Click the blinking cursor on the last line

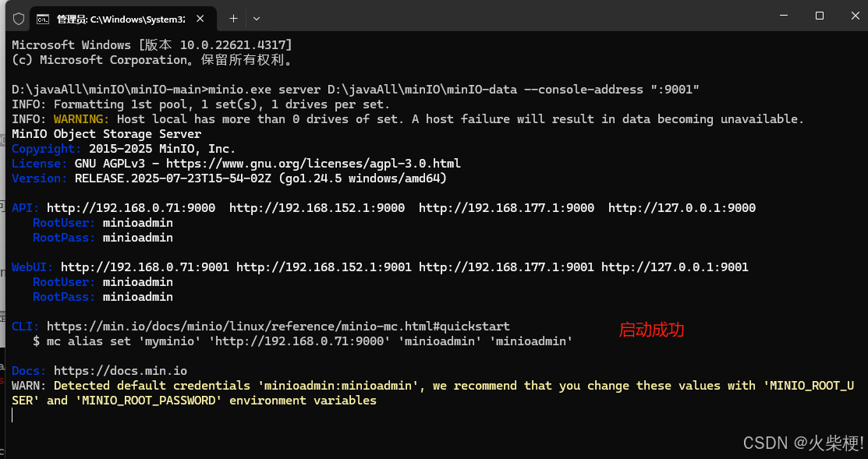[12, 415]
